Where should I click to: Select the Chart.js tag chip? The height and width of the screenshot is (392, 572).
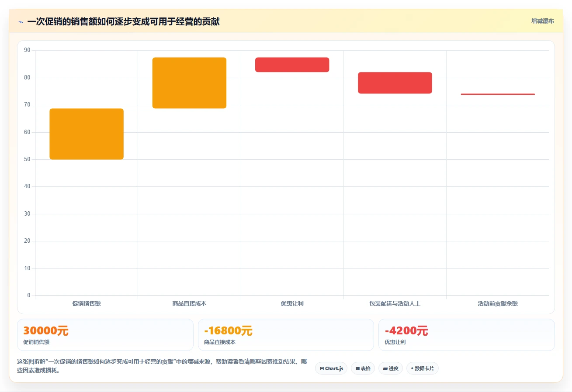(331, 368)
